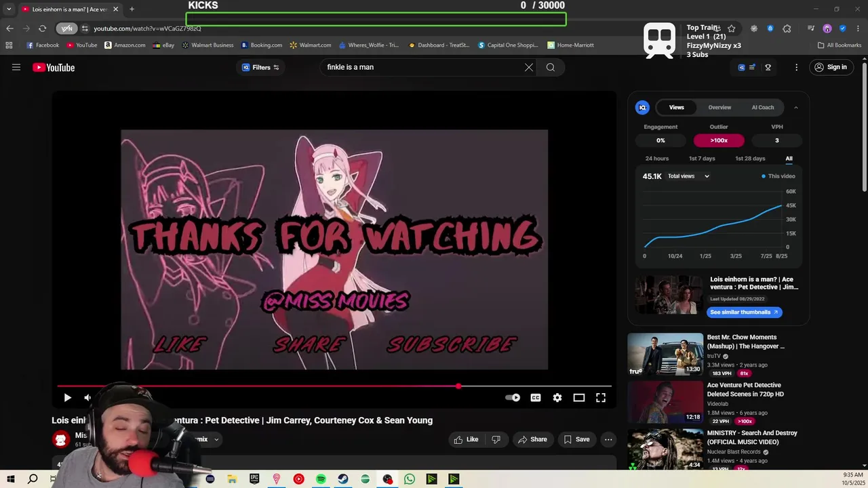The width and height of the screenshot is (868, 488).
Task: Select the 24 hours time range
Action: click(657, 159)
